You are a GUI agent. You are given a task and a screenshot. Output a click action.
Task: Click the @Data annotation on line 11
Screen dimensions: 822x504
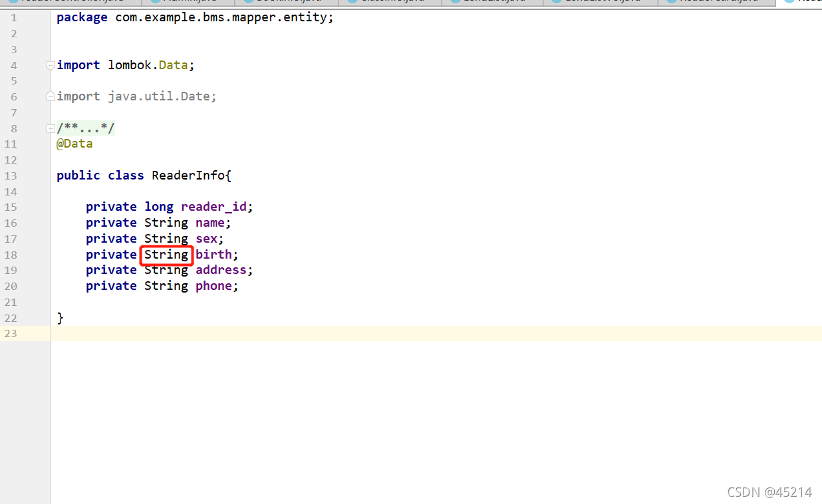tap(74, 143)
